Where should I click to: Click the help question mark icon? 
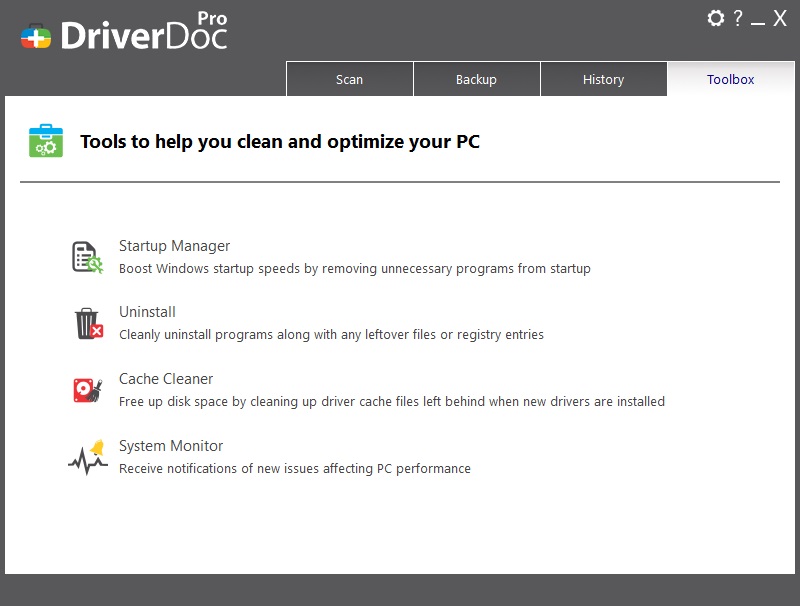738,18
